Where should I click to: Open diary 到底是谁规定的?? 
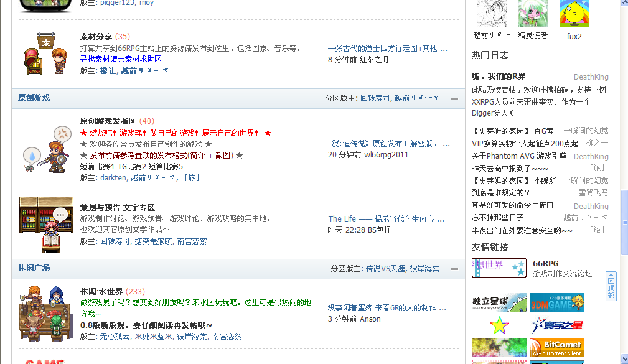[500, 193]
